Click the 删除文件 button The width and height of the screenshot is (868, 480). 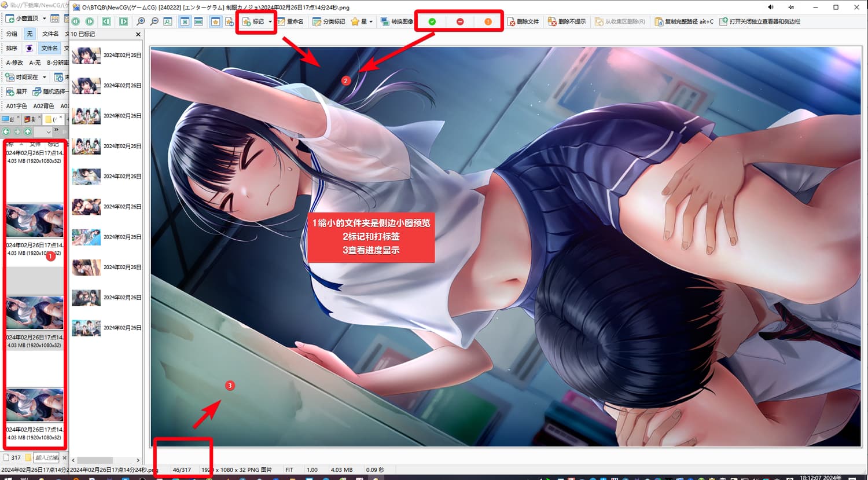pos(523,21)
